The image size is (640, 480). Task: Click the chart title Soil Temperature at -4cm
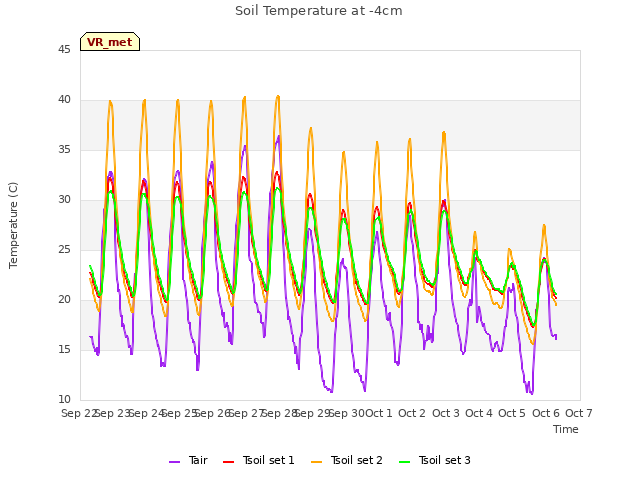(319, 11)
